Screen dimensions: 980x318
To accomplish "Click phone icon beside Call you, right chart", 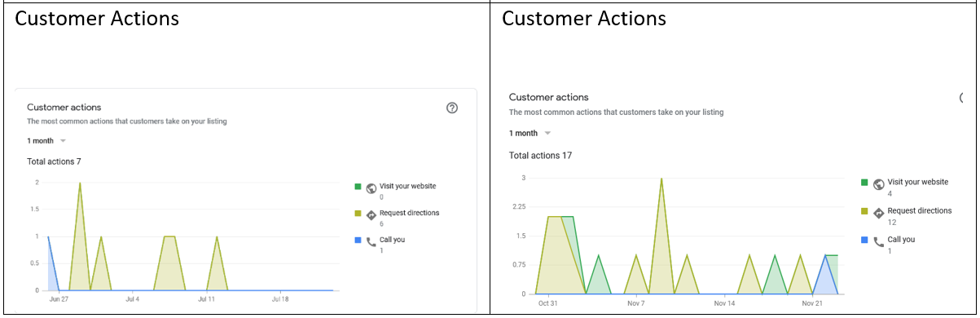I will tap(879, 241).
